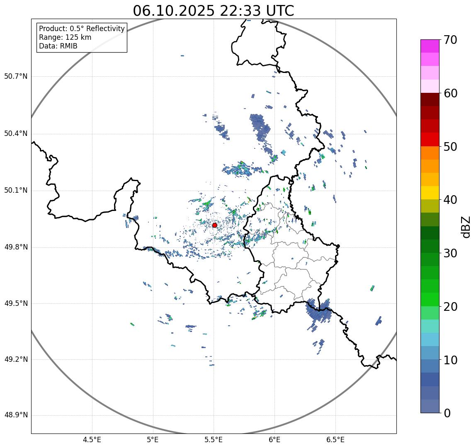Click the large blue echo near 50.4°N
The width and height of the screenshot is (476, 448).
tap(260, 128)
